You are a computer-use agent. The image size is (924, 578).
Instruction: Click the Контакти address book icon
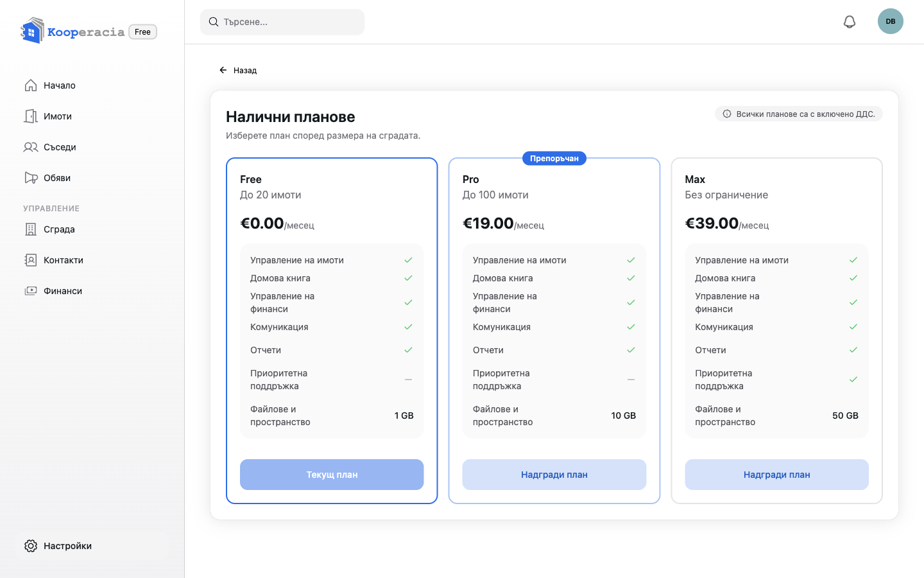click(31, 260)
